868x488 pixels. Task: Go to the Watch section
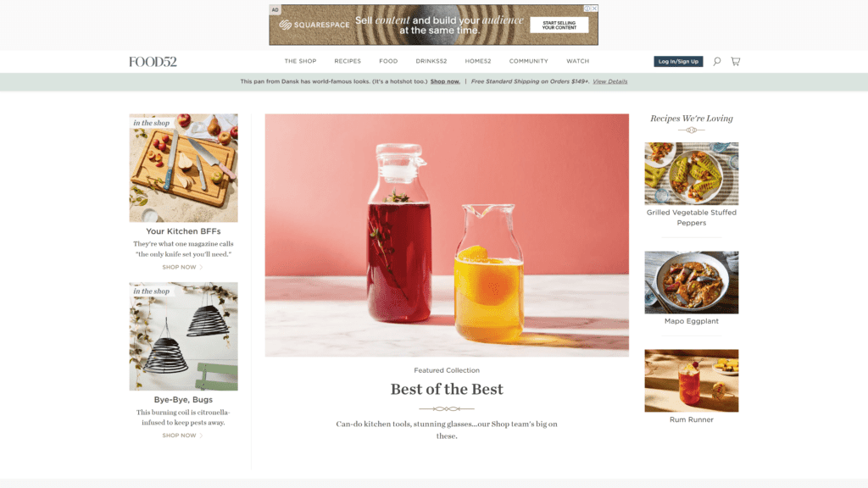coord(578,61)
